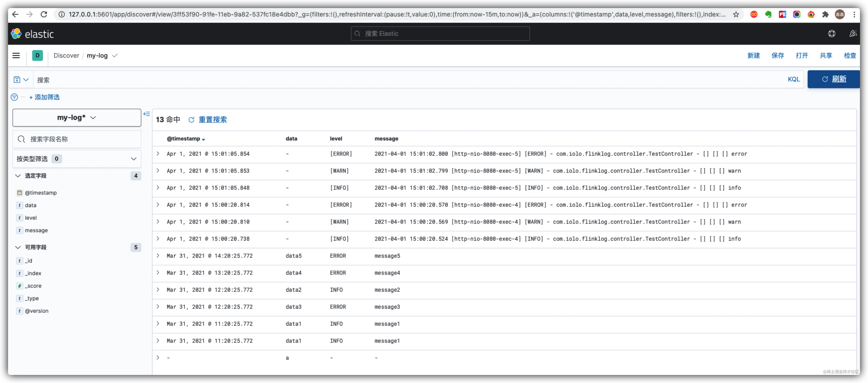The width and height of the screenshot is (868, 383).
Task: Click the green D space avatar
Action: pyautogui.click(x=37, y=56)
